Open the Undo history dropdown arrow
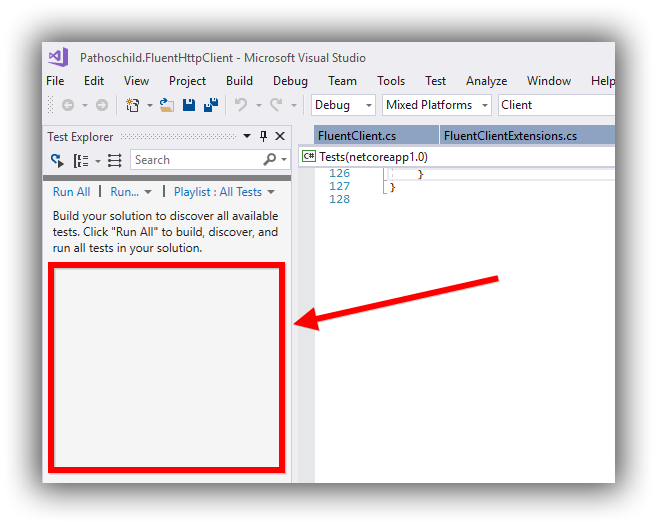Image resolution: width=657 pixels, height=525 pixels. click(259, 105)
